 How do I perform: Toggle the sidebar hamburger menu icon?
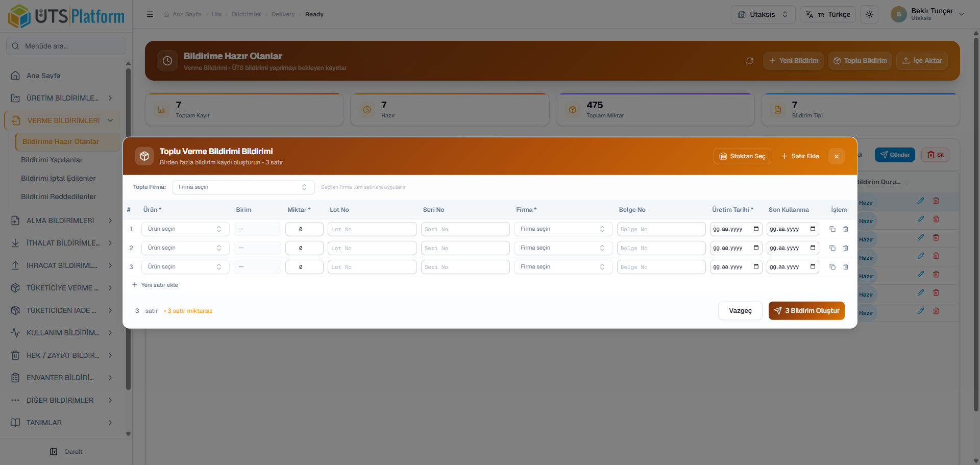pos(150,14)
